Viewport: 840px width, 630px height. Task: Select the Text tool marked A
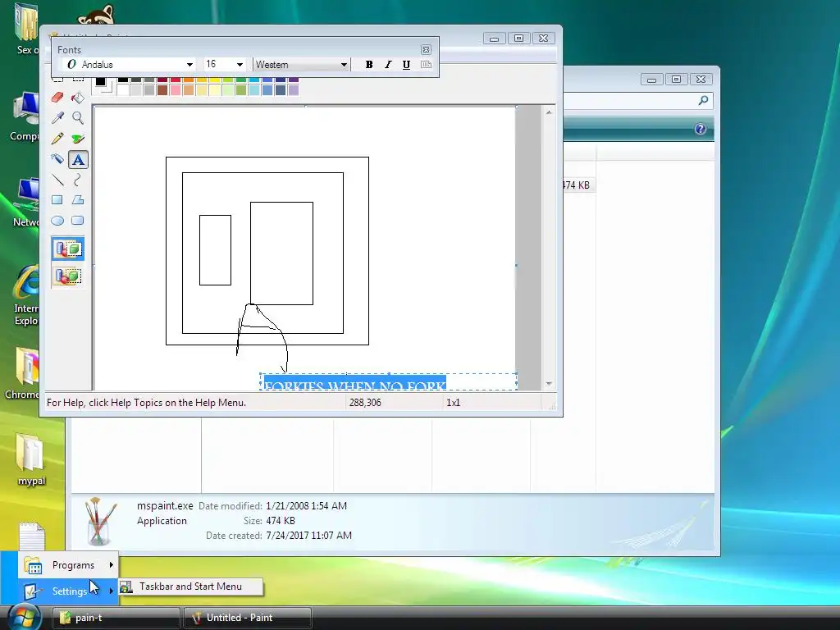tap(78, 160)
